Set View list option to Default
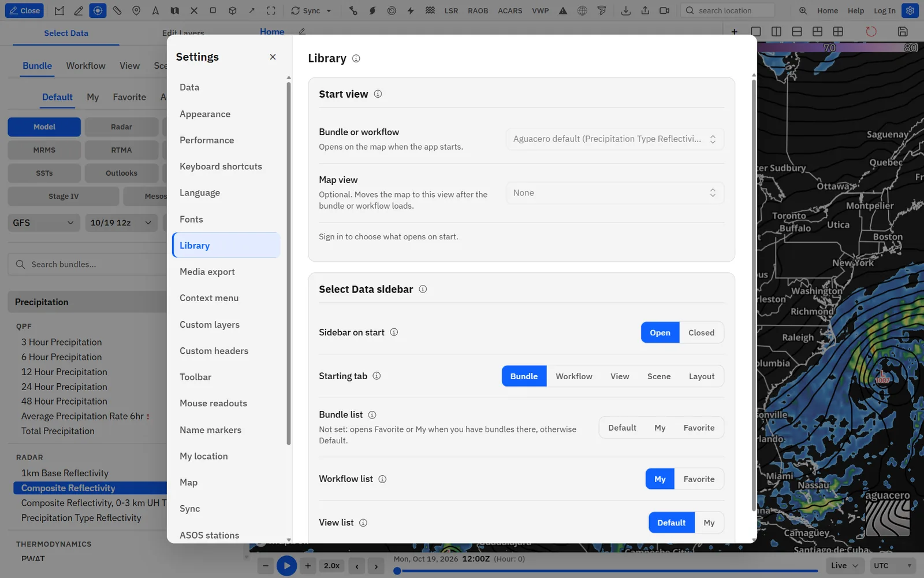Screen dimensions: 924x578 click(672, 523)
